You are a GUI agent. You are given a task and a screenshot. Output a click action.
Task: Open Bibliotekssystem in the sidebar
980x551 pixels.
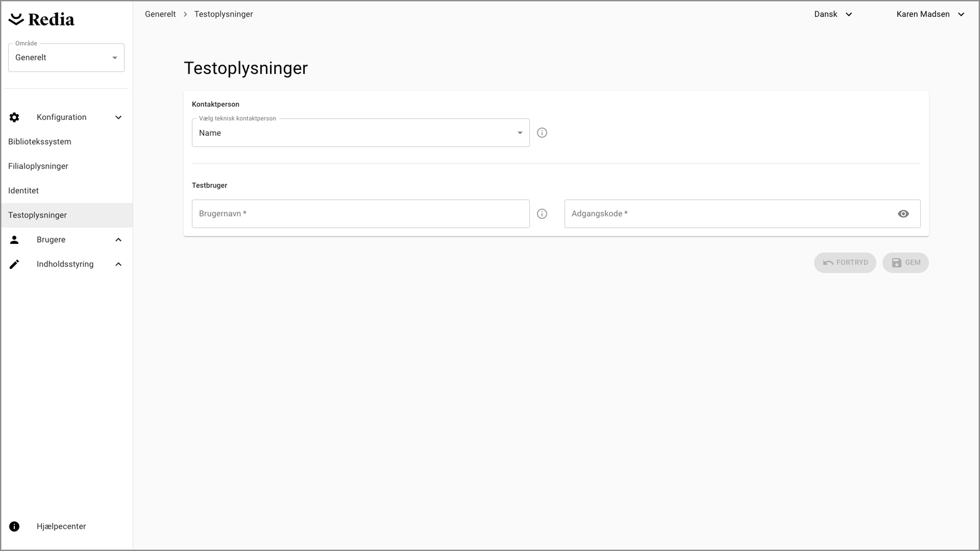(x=40, y=141)
